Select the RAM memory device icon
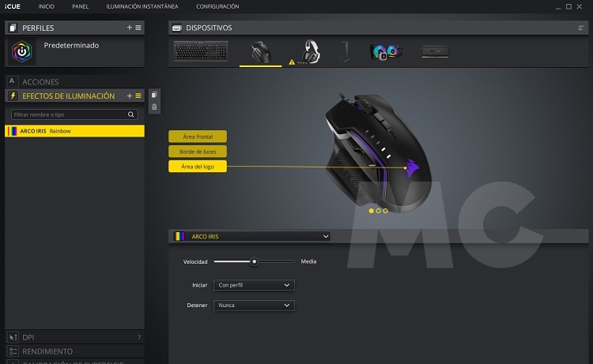 pos(435,52)
